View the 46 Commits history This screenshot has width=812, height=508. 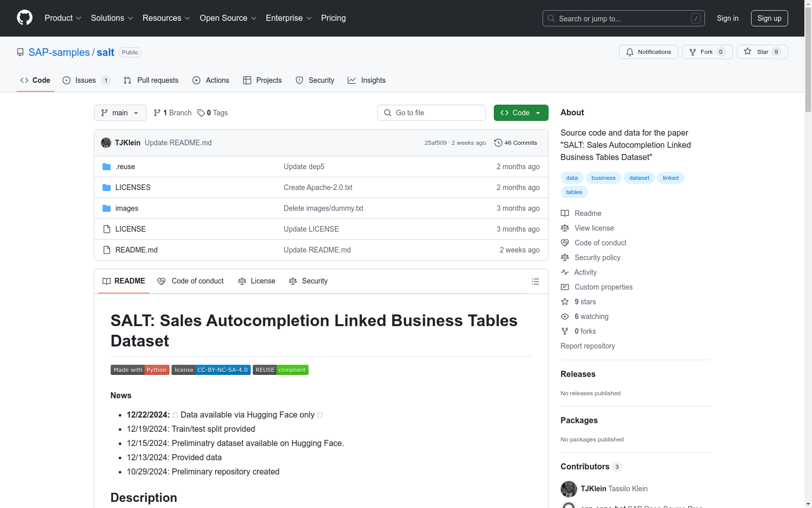click(516, 143)
